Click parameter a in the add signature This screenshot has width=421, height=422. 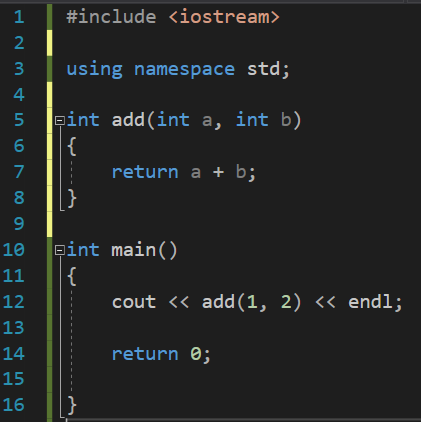click(207, 121)
